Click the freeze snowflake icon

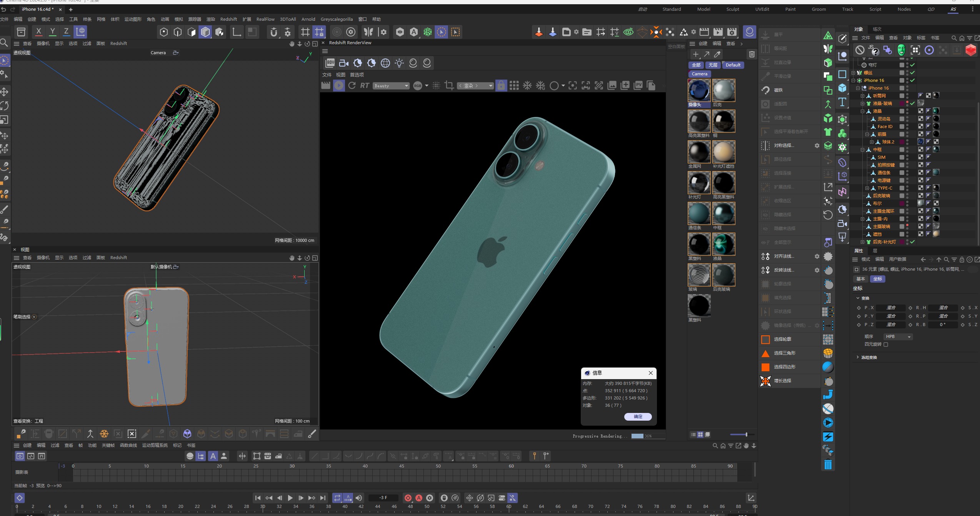pos(527,86)
